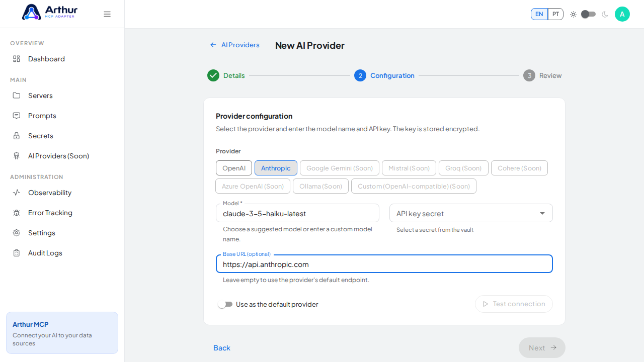644x362 pixels.
Task: Click the step 3 Review circle
Action: [x=529, y=75]
